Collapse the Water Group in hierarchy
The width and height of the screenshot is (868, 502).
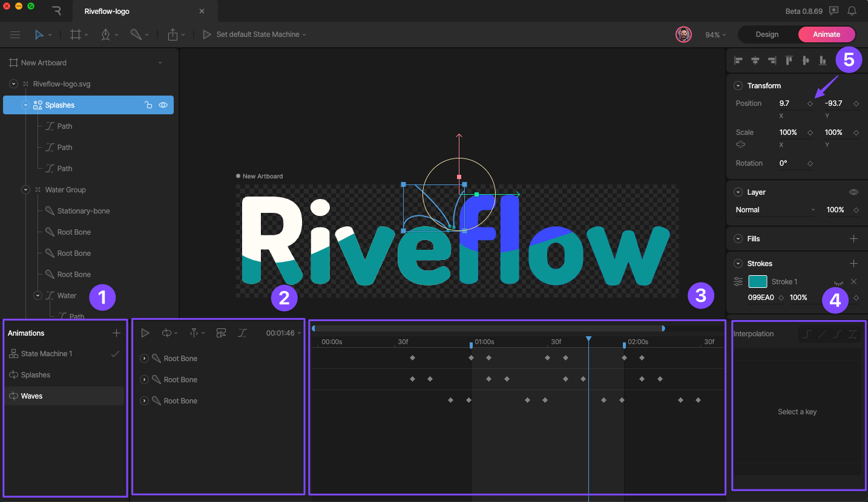(x=26, y=190)
